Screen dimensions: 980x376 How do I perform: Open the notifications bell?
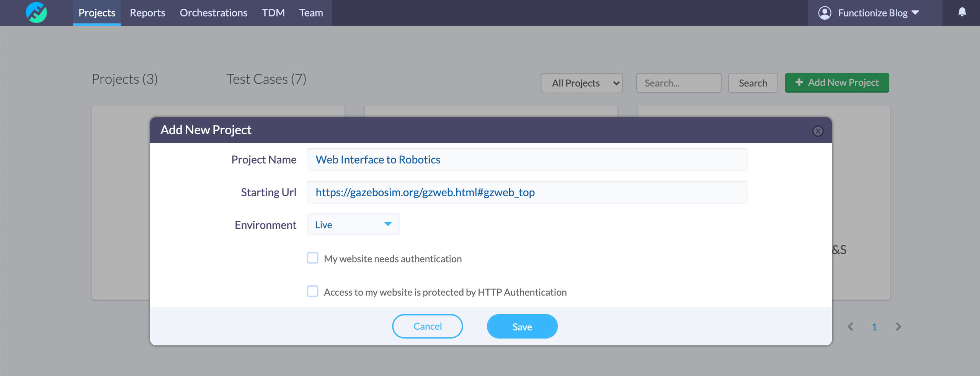[962, 12]
